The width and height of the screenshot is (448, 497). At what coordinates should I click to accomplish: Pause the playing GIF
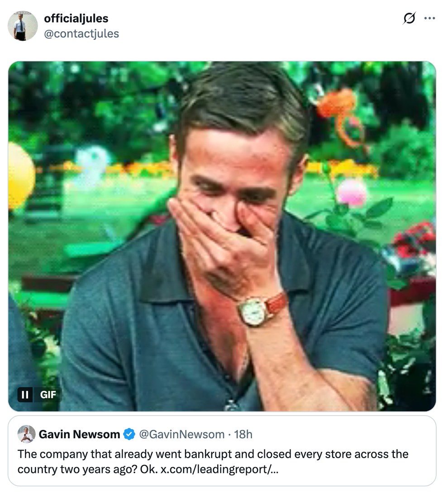(x=25, y=394)
